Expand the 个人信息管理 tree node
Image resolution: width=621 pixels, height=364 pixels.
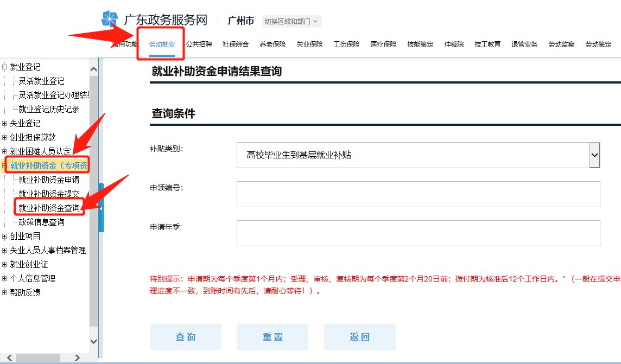click(5, 279)
